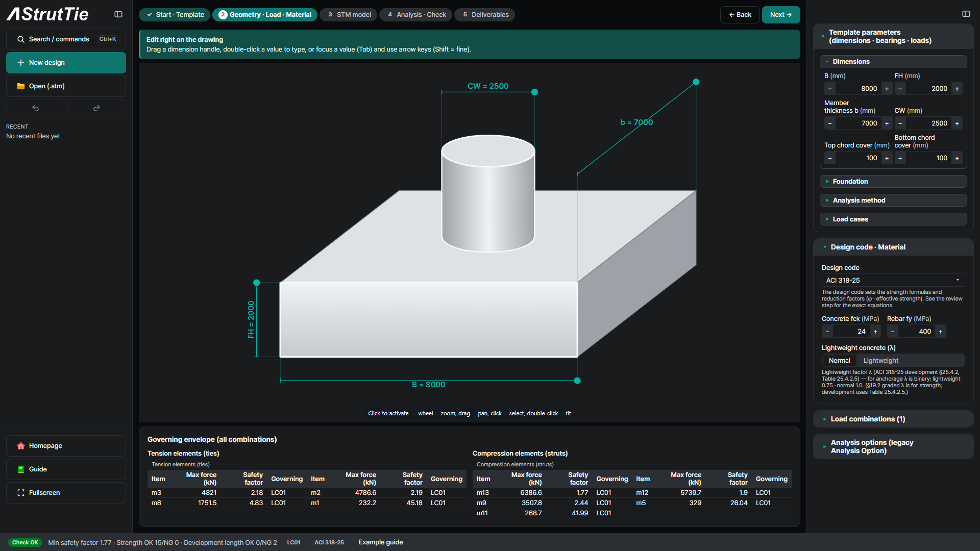Expand the Foundation section
Viewport: 980px width, 551px height.
[x=893, y=182]
